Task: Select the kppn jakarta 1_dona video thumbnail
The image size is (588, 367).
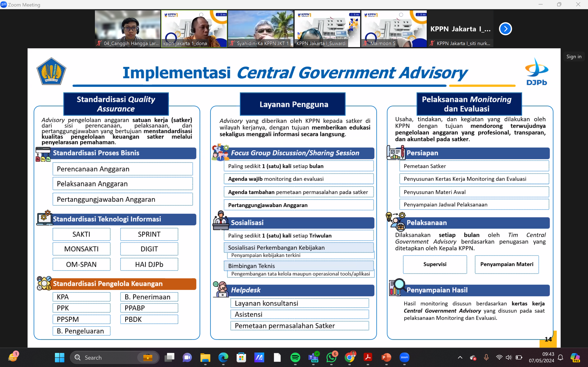Action: coord(194,29)
